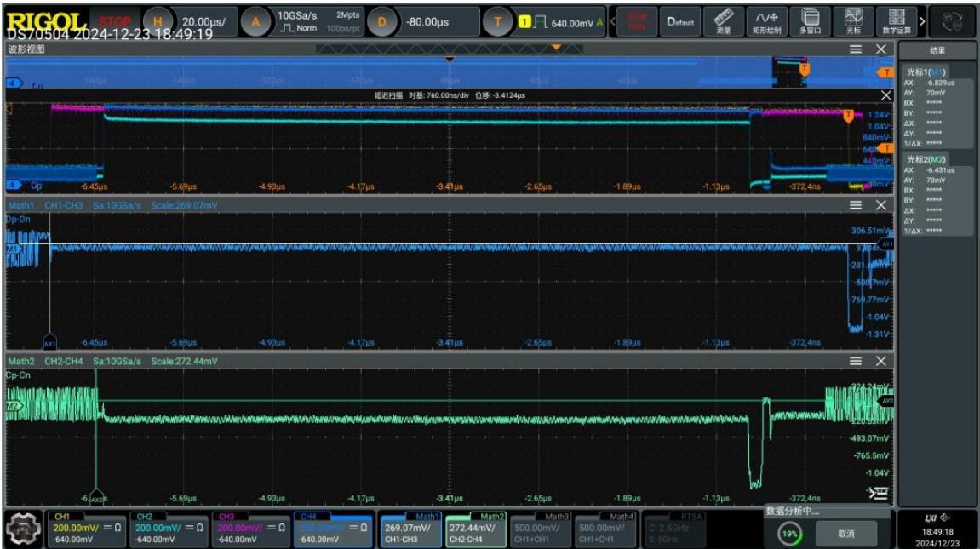Open the digital math (数字运算) tool
The height and width of the screenshot is (549, 980).
[897, 22]
